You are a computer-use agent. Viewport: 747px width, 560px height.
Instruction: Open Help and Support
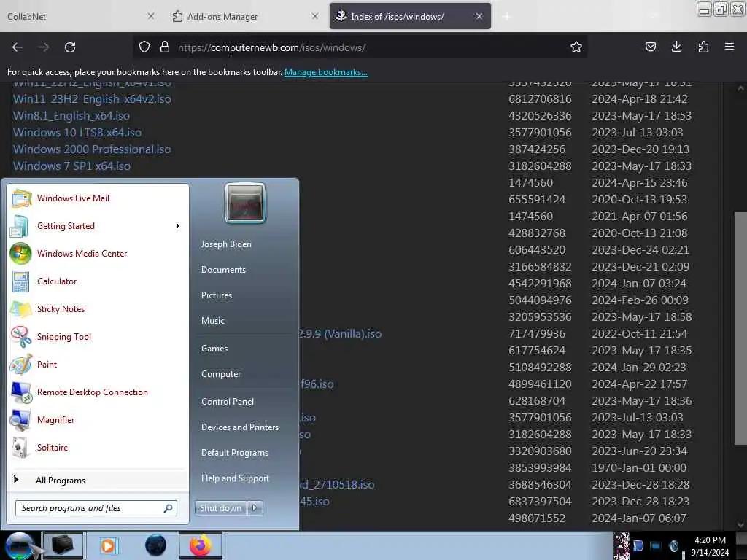coord(235,478)
